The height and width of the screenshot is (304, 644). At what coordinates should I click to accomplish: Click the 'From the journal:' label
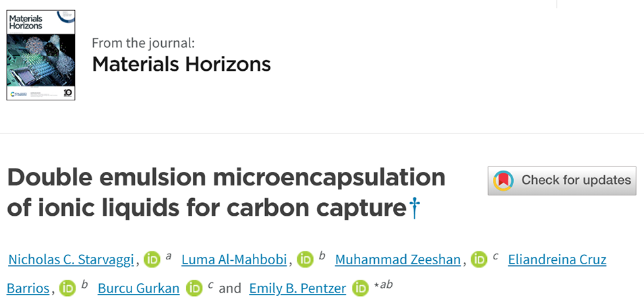tap(143, 42)
